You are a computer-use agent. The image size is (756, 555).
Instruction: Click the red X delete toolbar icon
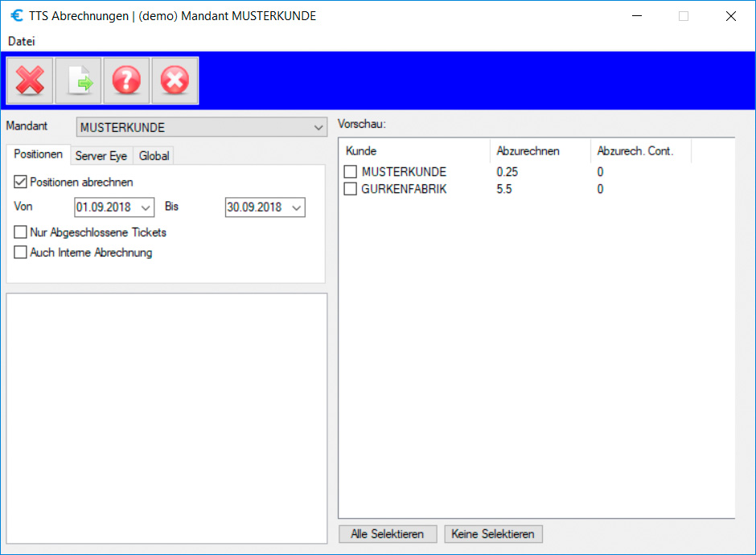(30, 80)
